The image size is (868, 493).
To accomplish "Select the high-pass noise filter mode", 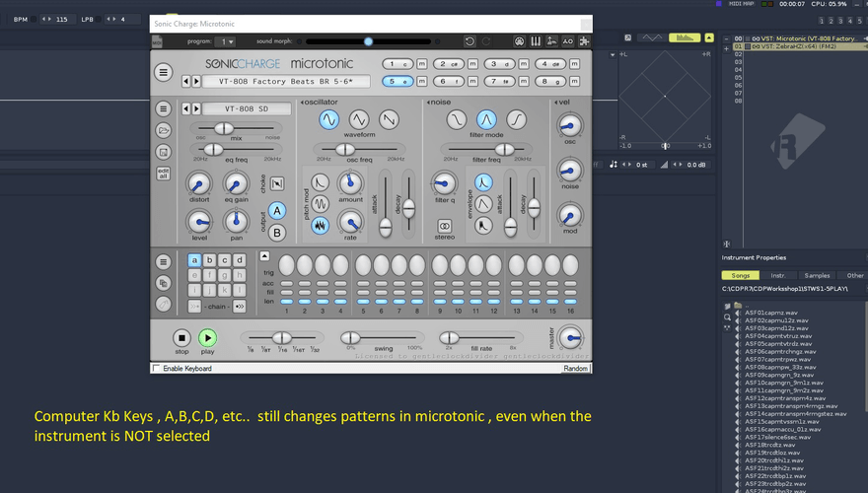I will (x=517, y=119).
